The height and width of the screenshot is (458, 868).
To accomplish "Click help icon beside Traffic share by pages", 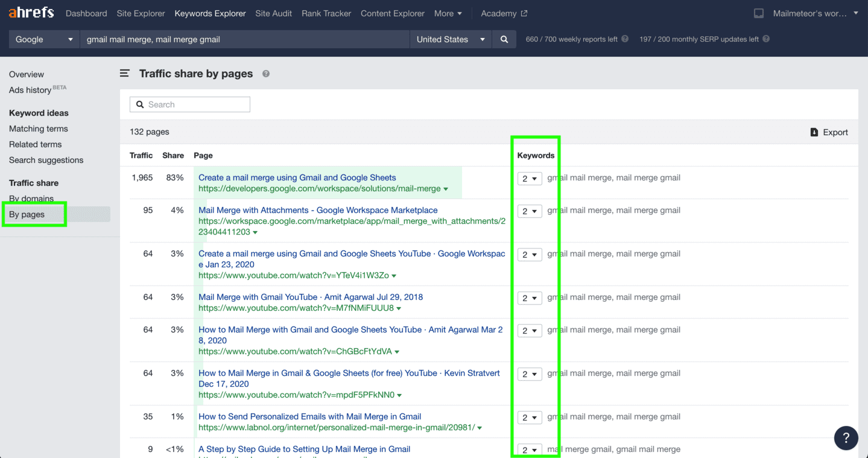I will pos(266,74).
